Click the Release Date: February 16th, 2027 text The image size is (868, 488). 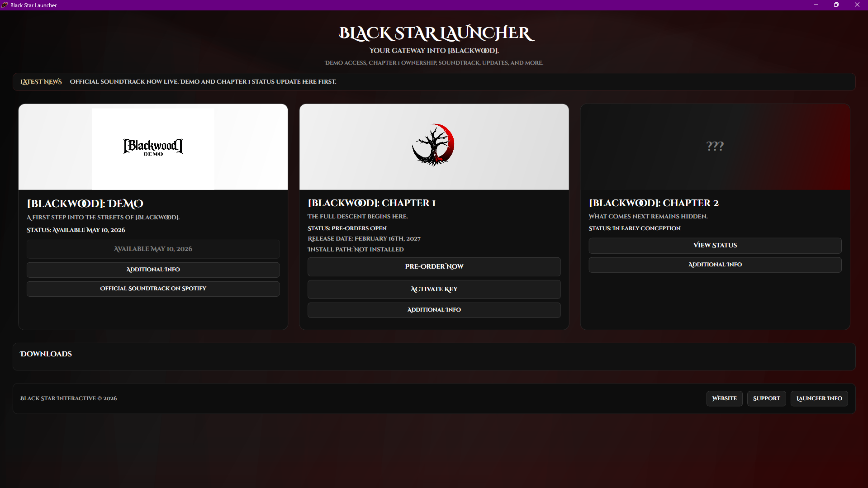(x=364, y=239)
